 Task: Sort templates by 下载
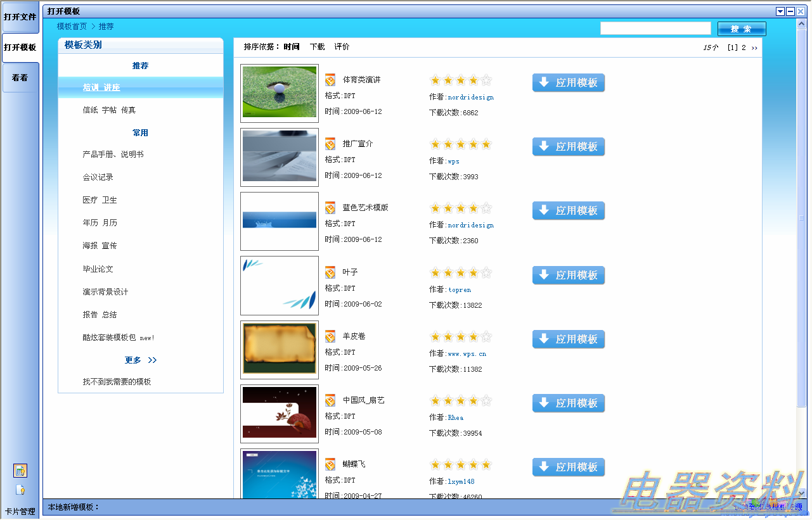pyautogui.click(x=317, y=47)
